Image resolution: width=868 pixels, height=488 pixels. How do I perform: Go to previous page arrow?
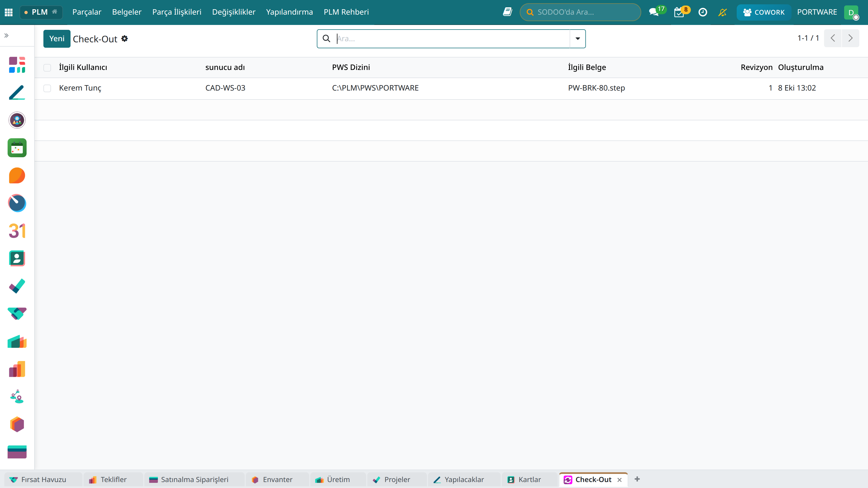point(833,38)
